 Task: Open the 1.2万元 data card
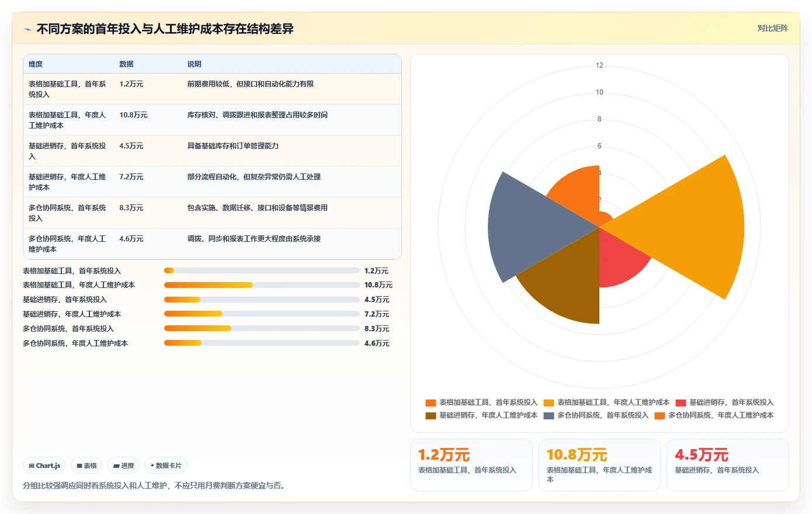click(471, 465)
